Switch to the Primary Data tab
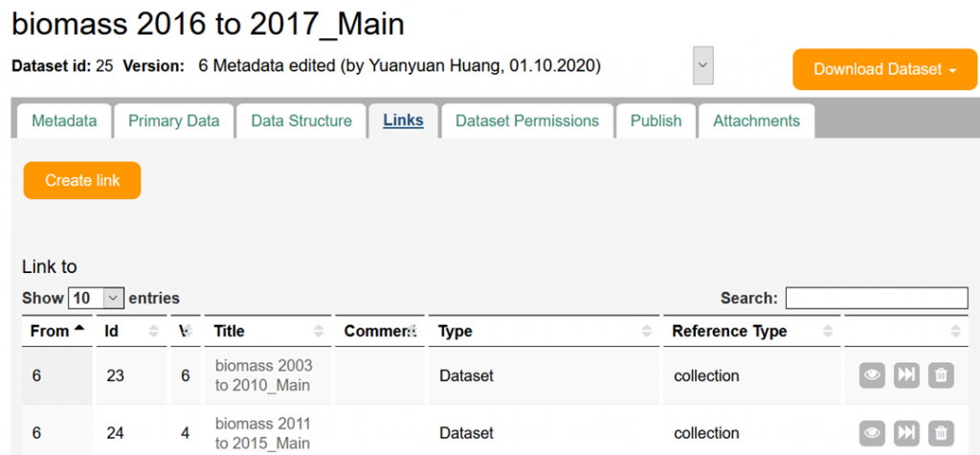The height and width of the screenshot is (455, 980). pyautogui.click(x=174, y=121)
